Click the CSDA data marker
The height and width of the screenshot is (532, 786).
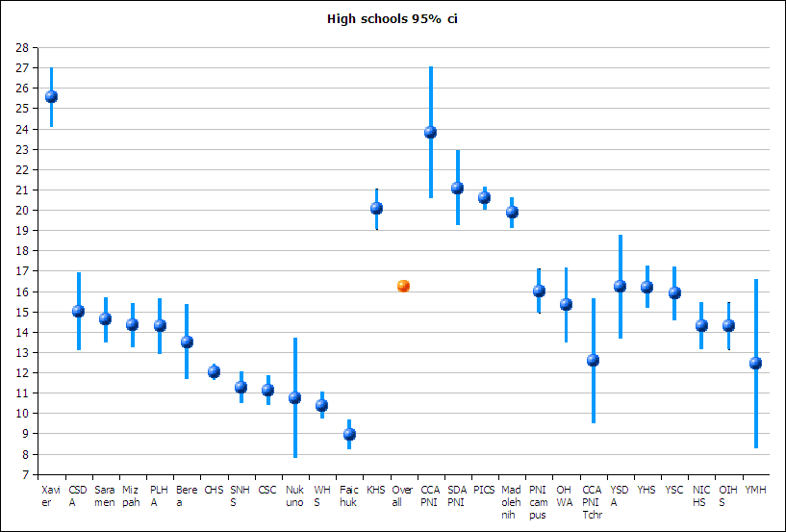pos(78,312)
